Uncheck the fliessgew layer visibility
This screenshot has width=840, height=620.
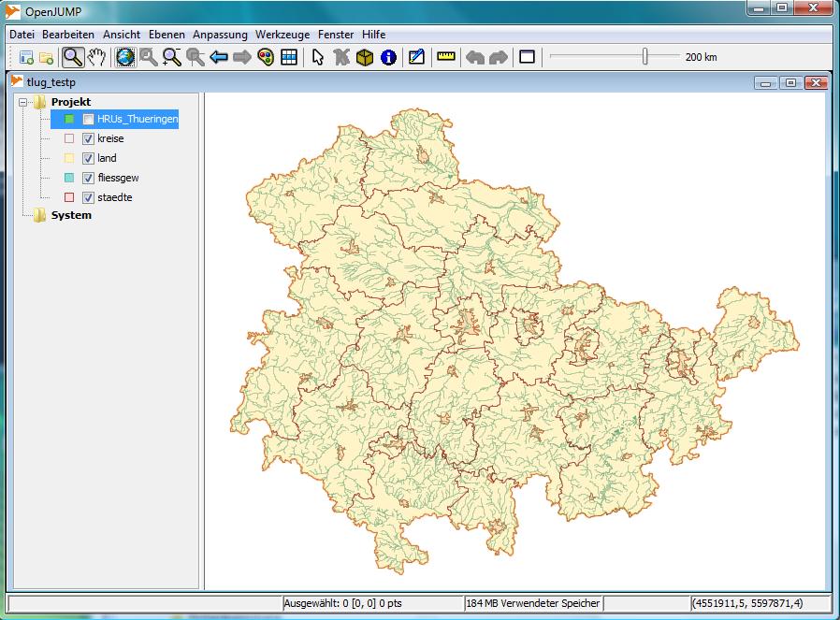[88, 178]
